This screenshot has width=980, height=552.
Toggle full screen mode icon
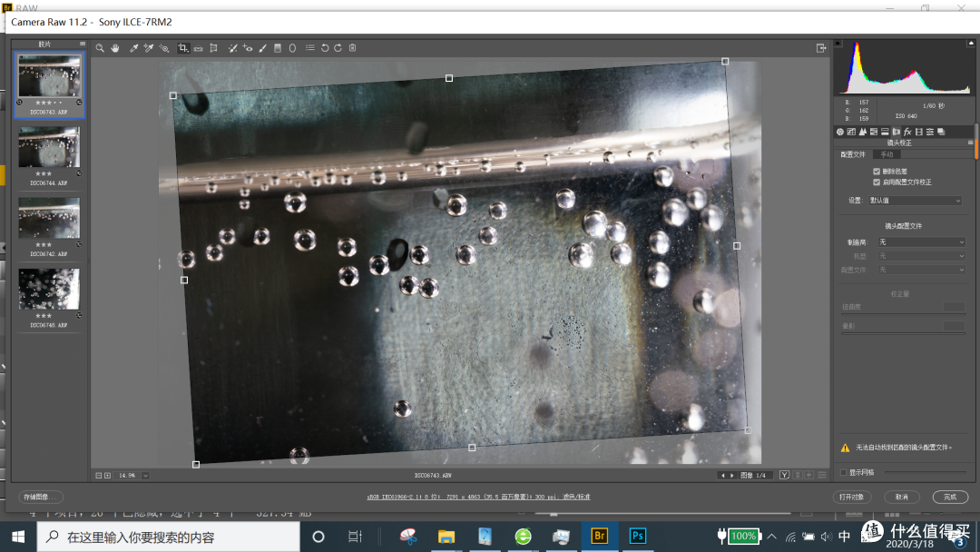coord(821,48)
